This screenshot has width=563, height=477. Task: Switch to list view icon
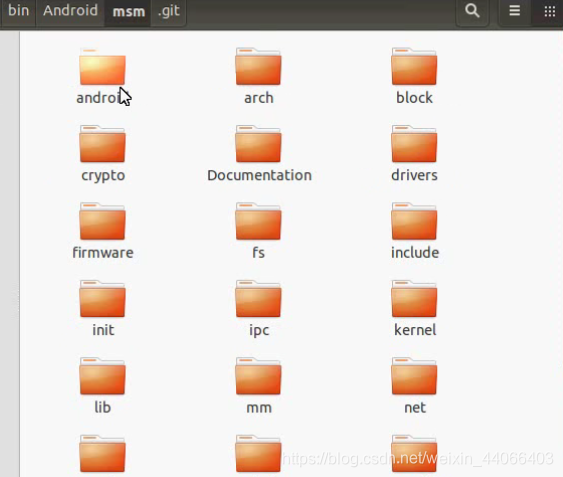(x=515, y=11)
